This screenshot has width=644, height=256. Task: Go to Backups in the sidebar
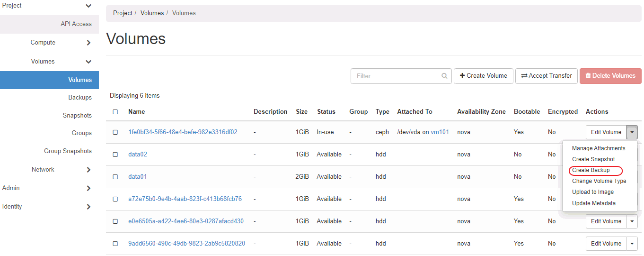(x=79, y=98)
